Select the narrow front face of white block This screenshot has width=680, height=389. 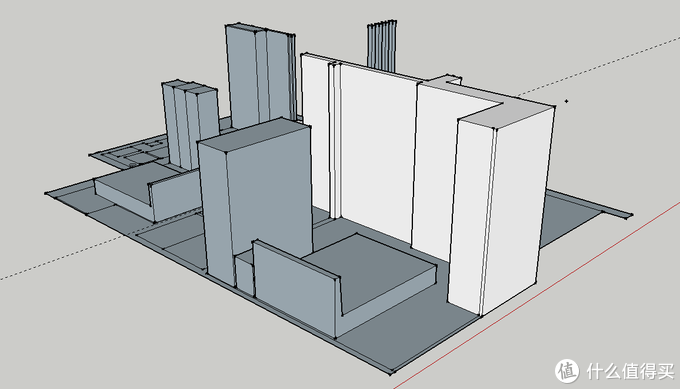(471, 217)
